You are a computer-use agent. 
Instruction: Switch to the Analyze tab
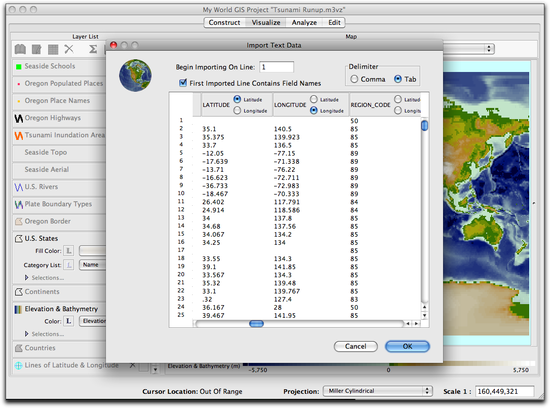(304, 22)
